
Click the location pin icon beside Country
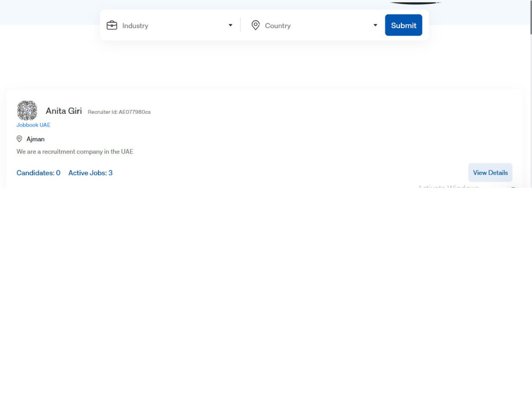point(255,25)
